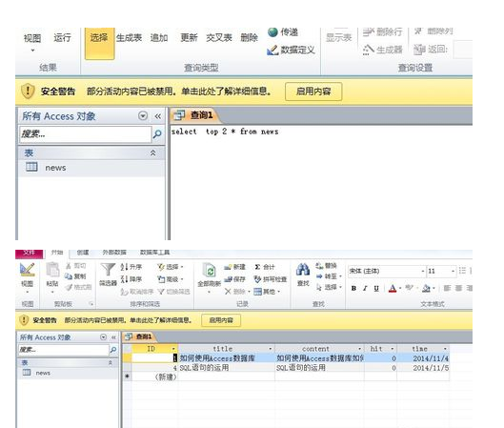This screenshot has width=504, height=428.
Task: Open 所有 Access 对象 dropdown in datasheet window
Action: point(104,337)
